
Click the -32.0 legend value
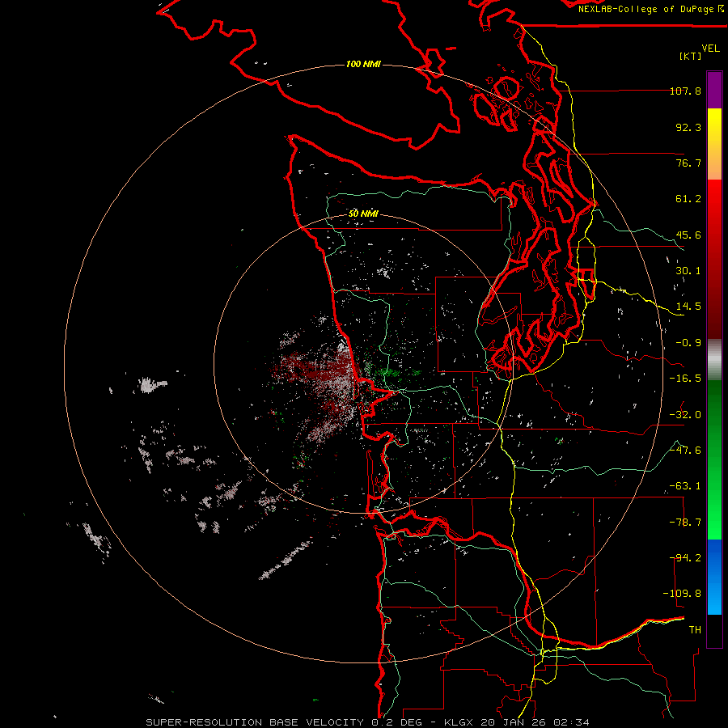[685, 415]
